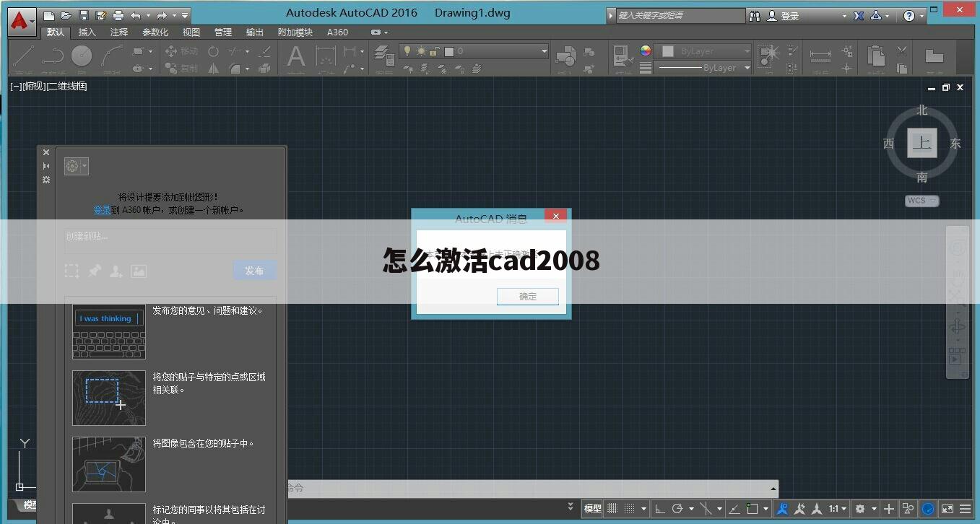
Task: Select the Arc tool
Action: [x=112, y=56]
